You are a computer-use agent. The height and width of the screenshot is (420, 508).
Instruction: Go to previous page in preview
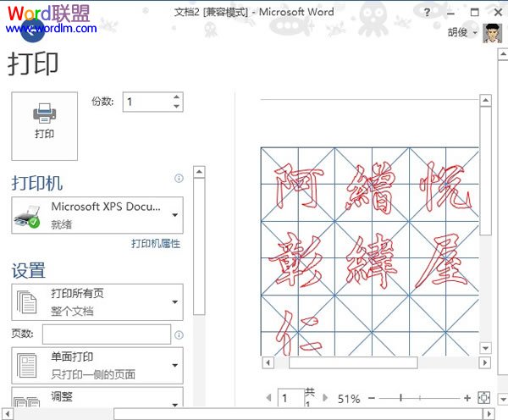(269, 398)
